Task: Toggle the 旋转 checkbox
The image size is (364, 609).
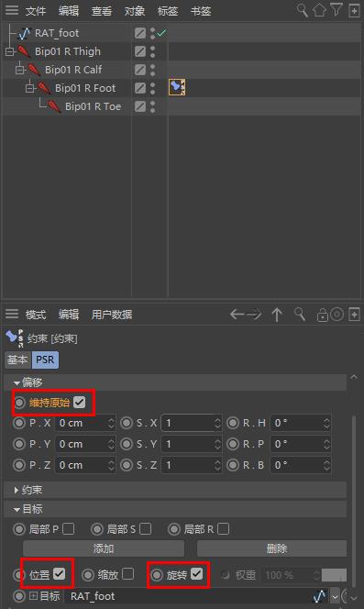Action: click(x=197, y=573)
